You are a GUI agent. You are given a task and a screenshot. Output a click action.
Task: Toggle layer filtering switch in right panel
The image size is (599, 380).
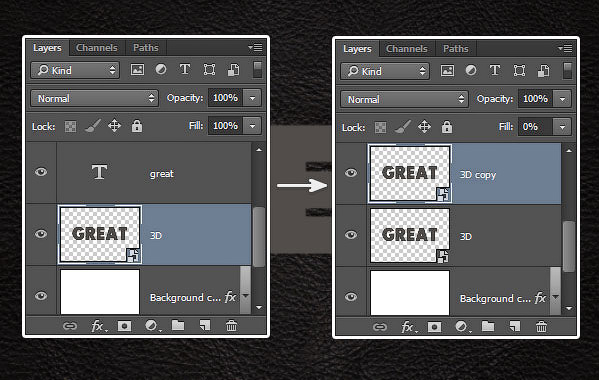coord(568,71)
